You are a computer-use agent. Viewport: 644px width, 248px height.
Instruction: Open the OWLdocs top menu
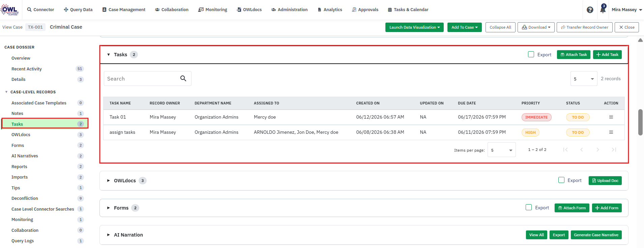click(x=249, y=10)
